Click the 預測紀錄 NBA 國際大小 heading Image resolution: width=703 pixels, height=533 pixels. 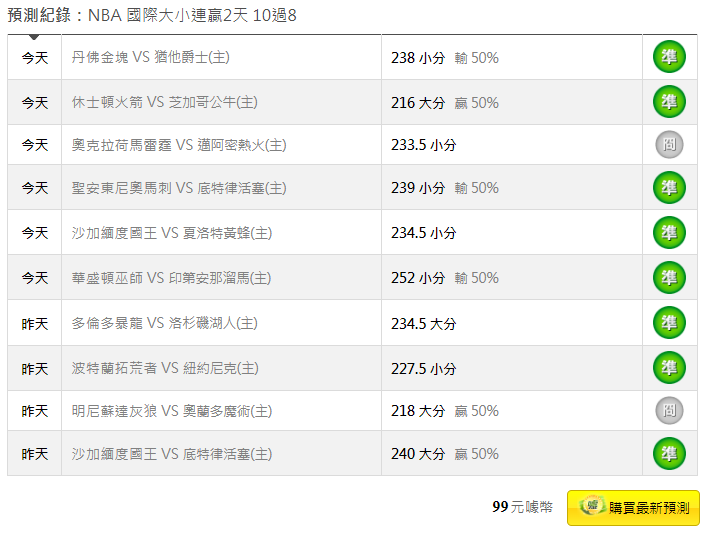pyautogui.click(x=152, y=15)
